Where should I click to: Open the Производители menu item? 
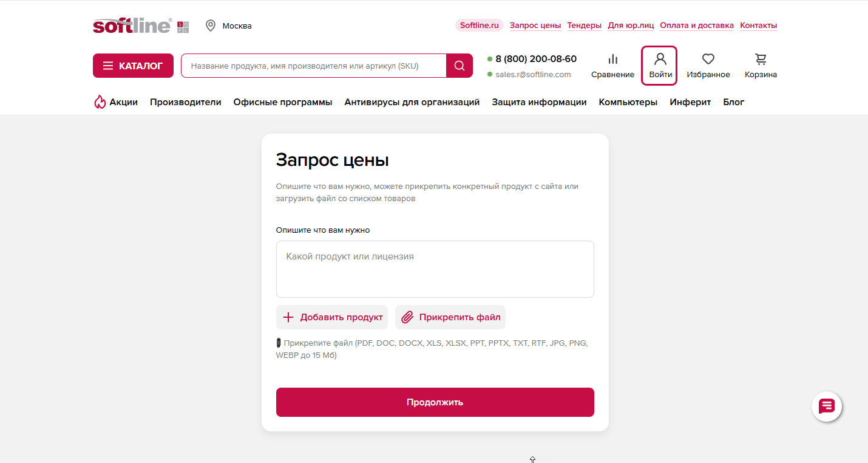coord(186,102)
